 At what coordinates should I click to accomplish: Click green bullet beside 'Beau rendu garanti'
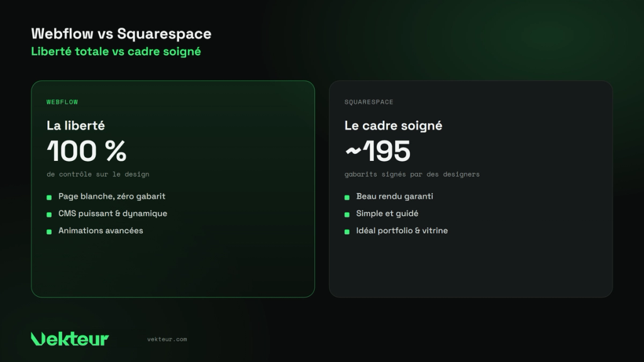[x=347, y=197]
